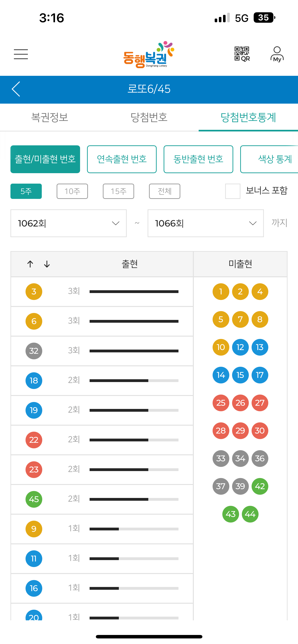Switch to the 당첨번호 tab
Image resolution: width=298 pixels, height=644 pixels.
click(x=149, y=118)
